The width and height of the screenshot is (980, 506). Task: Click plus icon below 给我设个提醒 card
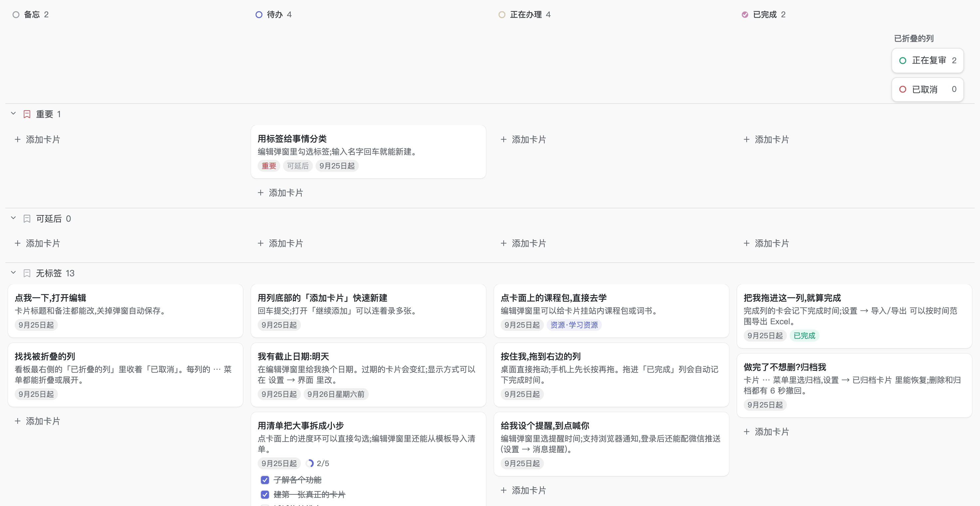coord(504,490)
